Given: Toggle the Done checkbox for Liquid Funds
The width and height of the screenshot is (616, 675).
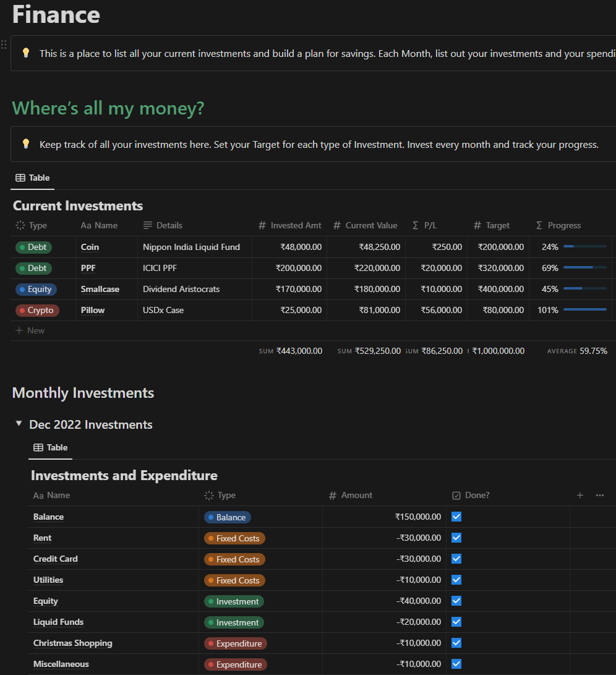Looking at the screenshot, I should (456, 622).
